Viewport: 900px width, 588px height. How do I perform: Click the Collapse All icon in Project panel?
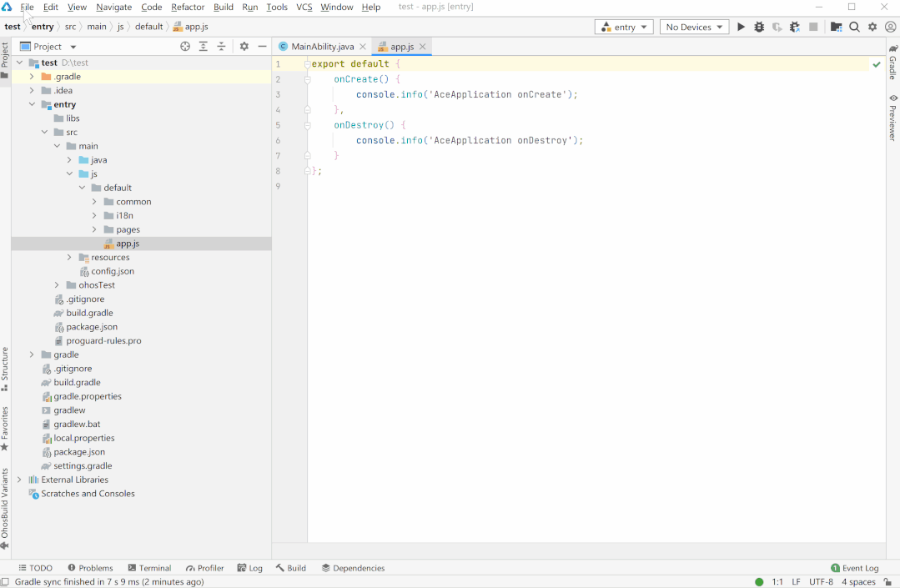pos(222,47)
